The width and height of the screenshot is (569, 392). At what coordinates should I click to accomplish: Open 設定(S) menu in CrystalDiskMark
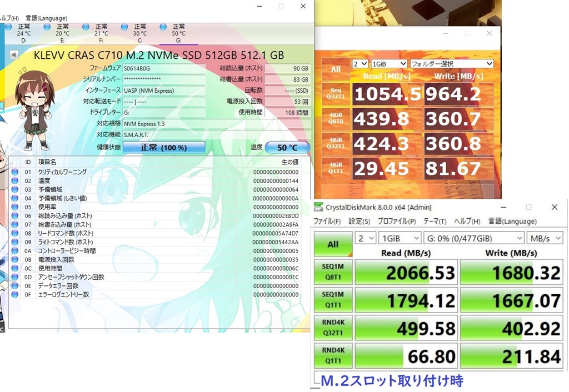click(x=360, y=221)
